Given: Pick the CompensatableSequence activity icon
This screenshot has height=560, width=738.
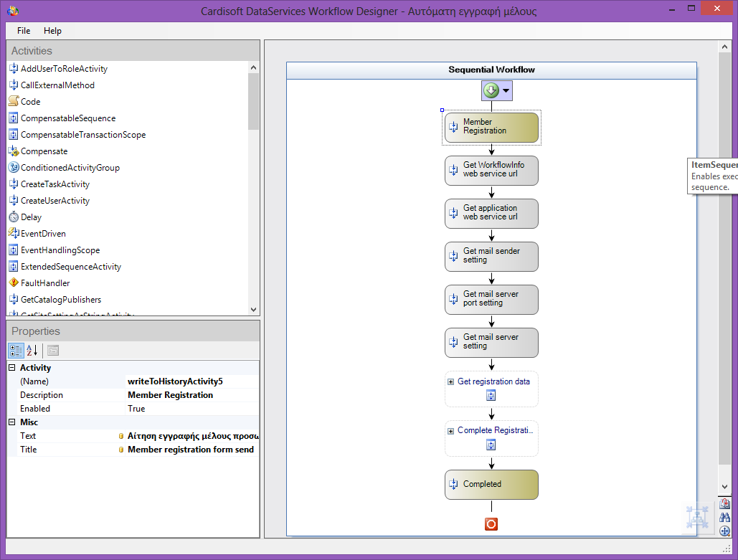Looking at the screenshot, I should pyautogui.click(x=14, y=118).
